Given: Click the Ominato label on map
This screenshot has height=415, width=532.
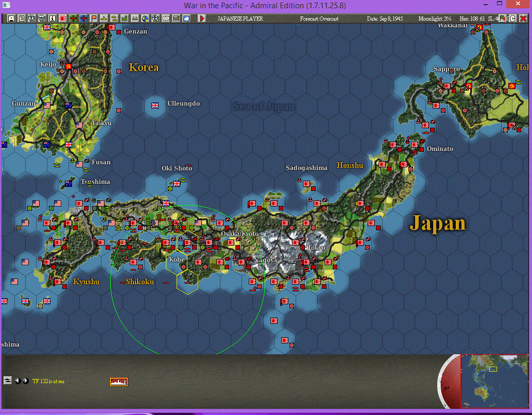Looking at the screenshot, I should (440, 149).
